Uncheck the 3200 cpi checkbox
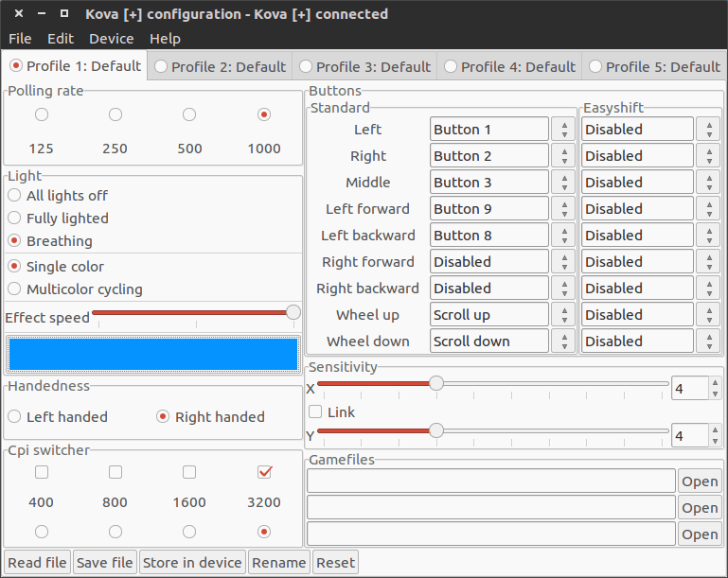Image resolution: width=728 pixels, height=578 pixels. [265, 472]
